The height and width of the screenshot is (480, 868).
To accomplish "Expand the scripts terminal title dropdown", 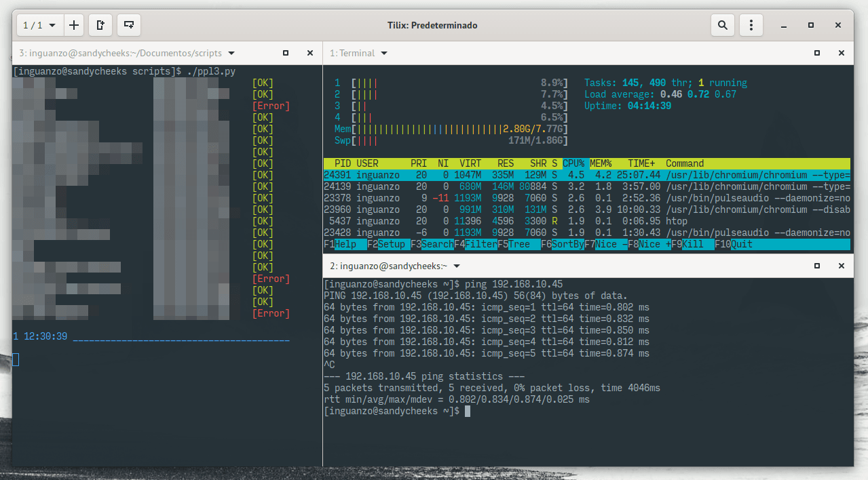I will (231, 53).
